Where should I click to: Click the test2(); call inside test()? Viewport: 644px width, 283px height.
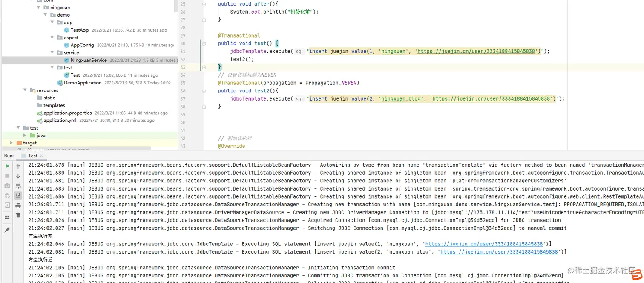click(x=242, y=59)
